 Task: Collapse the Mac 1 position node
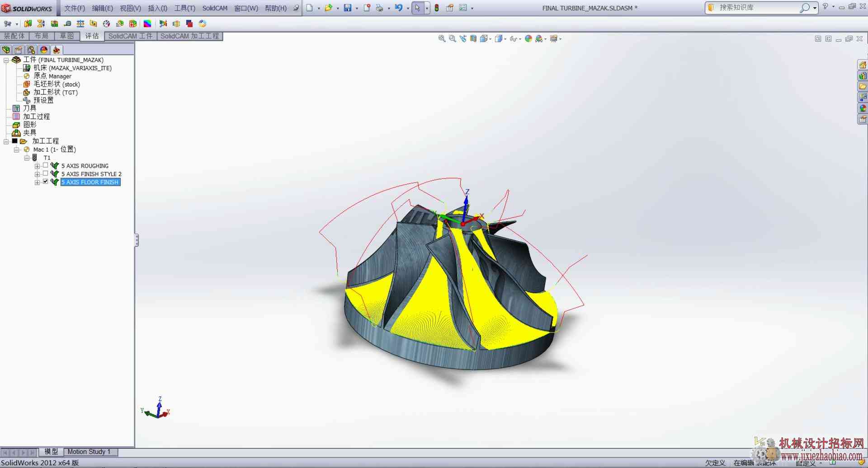click(17, 150)
